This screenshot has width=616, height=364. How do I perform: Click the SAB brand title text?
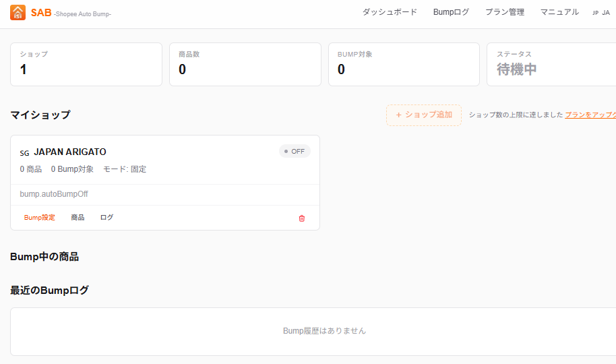tap(41, 13)
